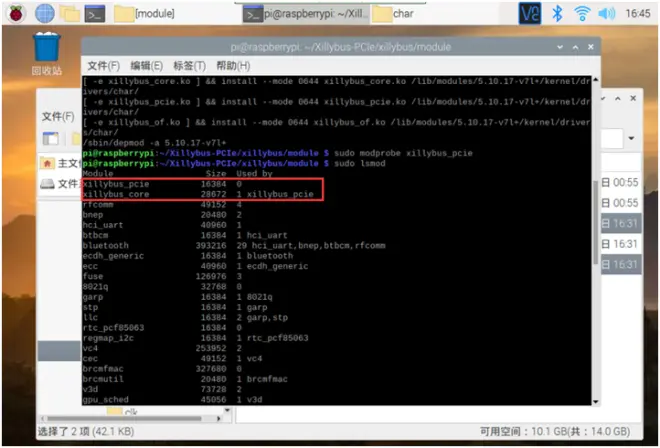660x448 pixels.
Task: Click the vc4 module row
Action: pyautogui.click(x=162, y=348)
